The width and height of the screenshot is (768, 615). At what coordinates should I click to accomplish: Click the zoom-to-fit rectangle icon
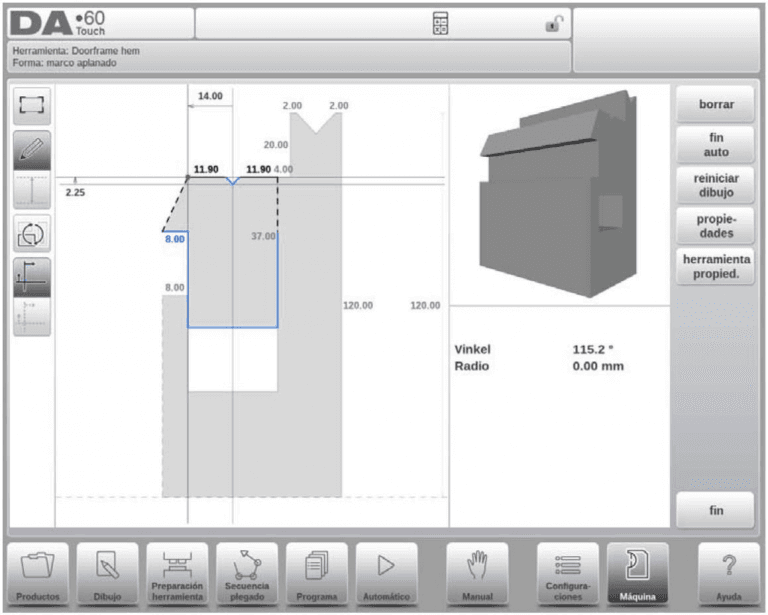click(x=32, y=106)
